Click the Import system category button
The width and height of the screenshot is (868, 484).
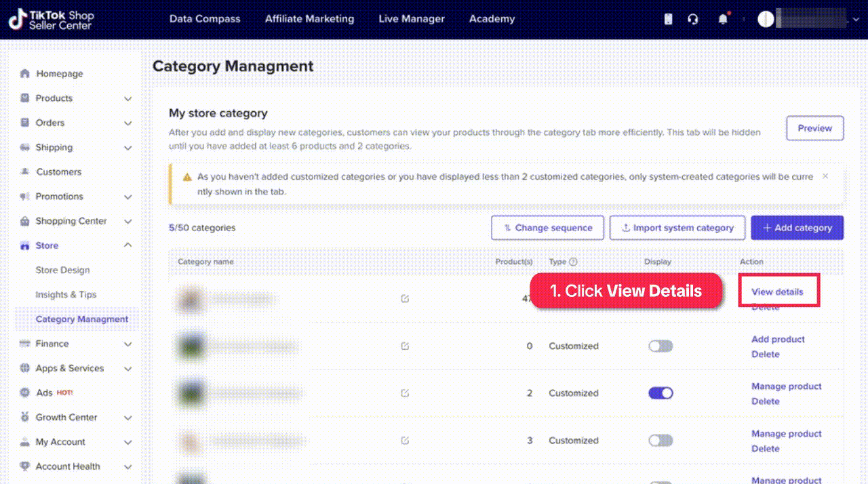(x=677, y=228)
